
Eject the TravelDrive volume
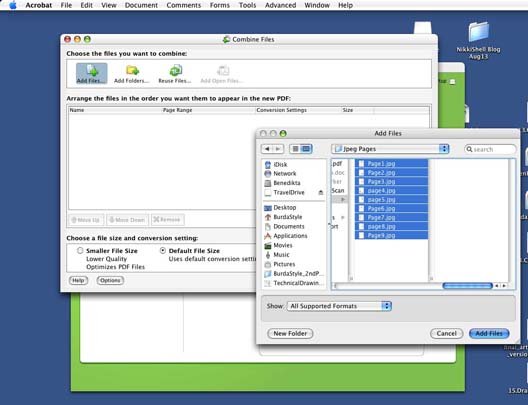(321, 193)
